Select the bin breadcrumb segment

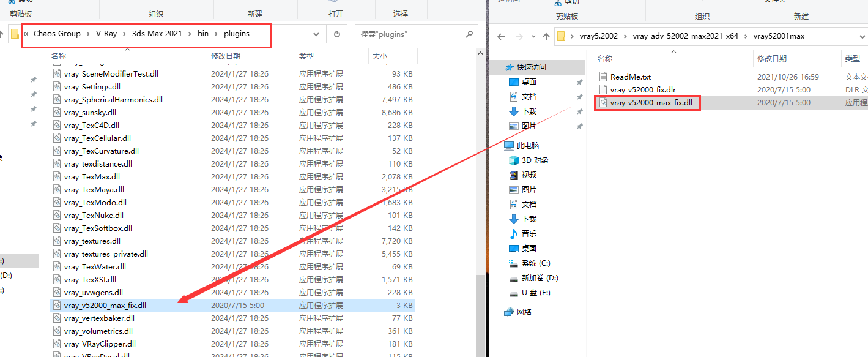point(203,34)
